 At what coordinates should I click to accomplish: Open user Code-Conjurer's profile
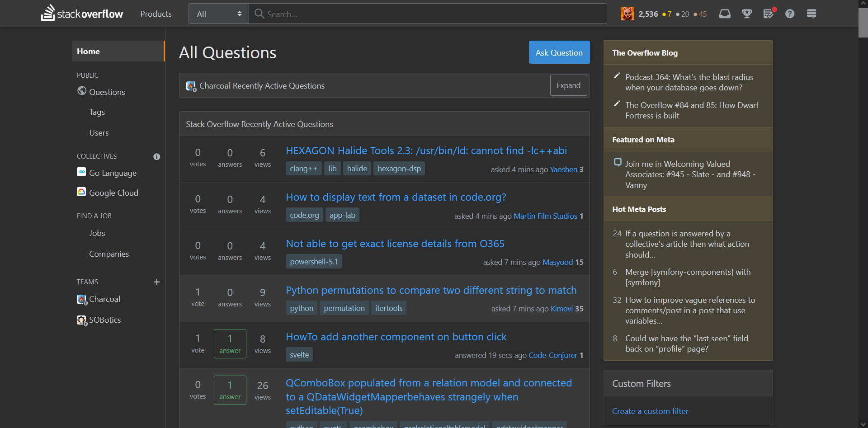click(553, 355)
